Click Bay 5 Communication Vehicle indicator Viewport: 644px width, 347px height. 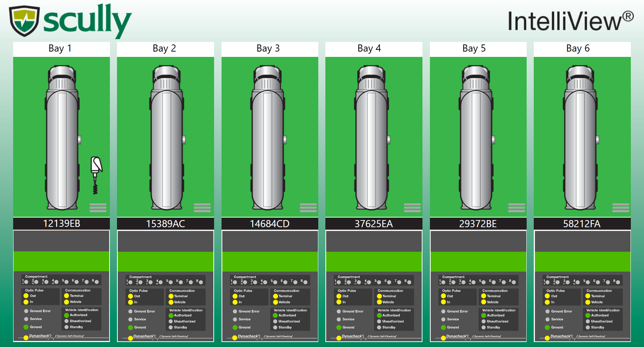pos(484,302)
